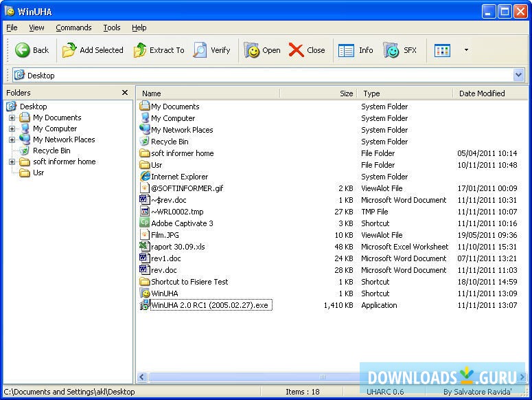Click the Info toolbar icon
This screenshot has height=400, width=532.
347,50
